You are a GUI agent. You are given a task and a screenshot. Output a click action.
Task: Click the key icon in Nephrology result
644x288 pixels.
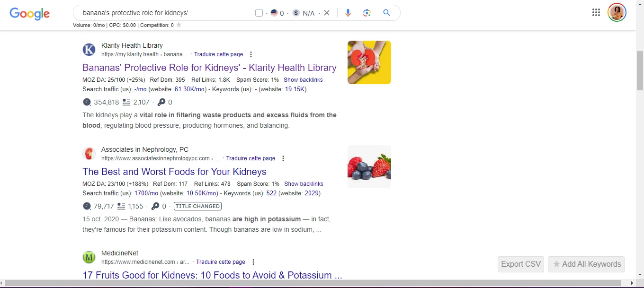[155, 206]
